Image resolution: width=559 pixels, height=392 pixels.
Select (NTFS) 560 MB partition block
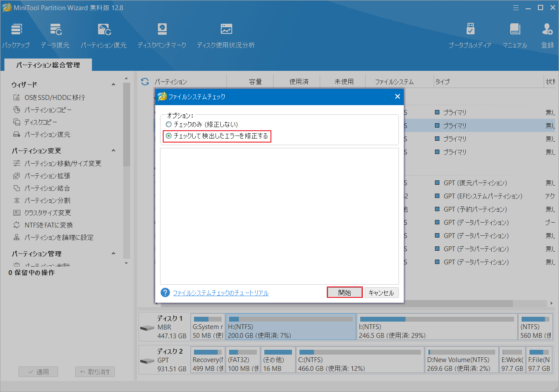point(535,327)
